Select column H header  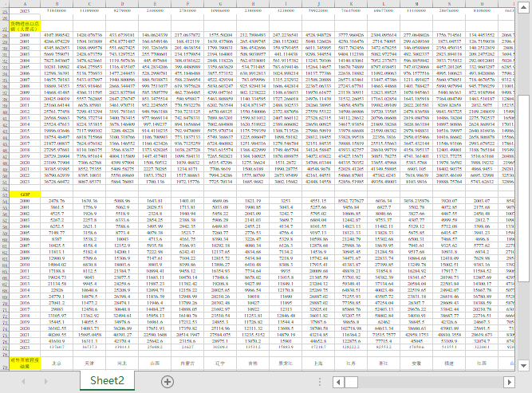tap(253, 4)
